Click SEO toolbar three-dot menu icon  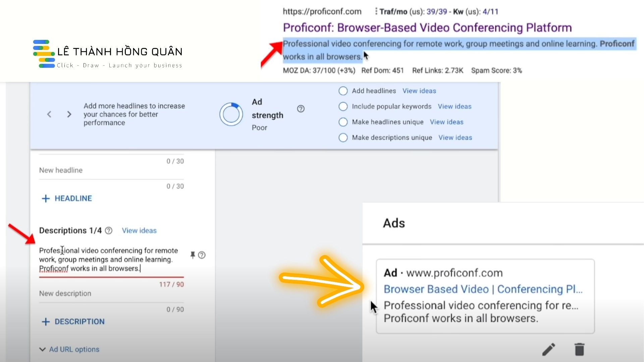click(376, 11)
